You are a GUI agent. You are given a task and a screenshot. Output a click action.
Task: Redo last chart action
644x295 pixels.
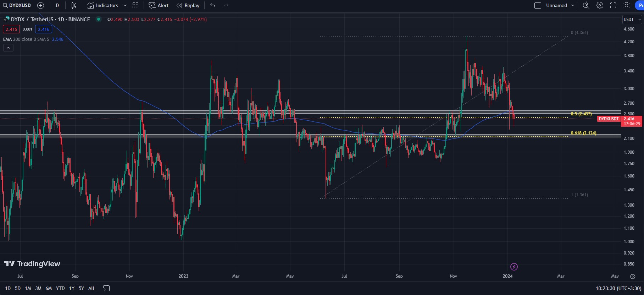[x=226, y=5]
